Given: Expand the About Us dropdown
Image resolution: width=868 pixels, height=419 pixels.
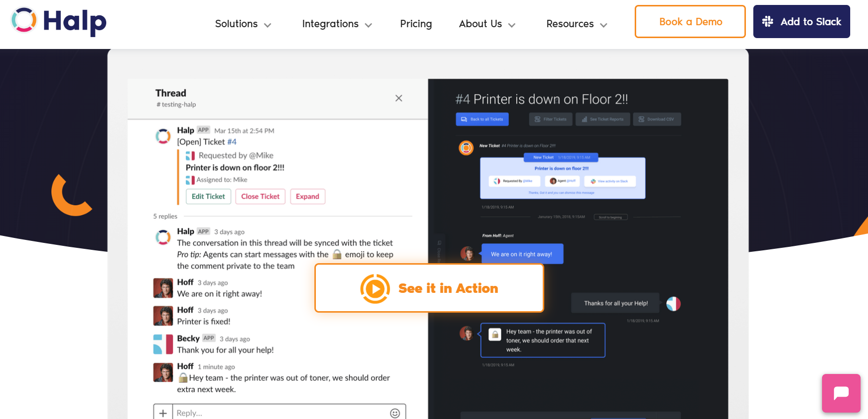Looking at the screenshot, I should 487,24.
